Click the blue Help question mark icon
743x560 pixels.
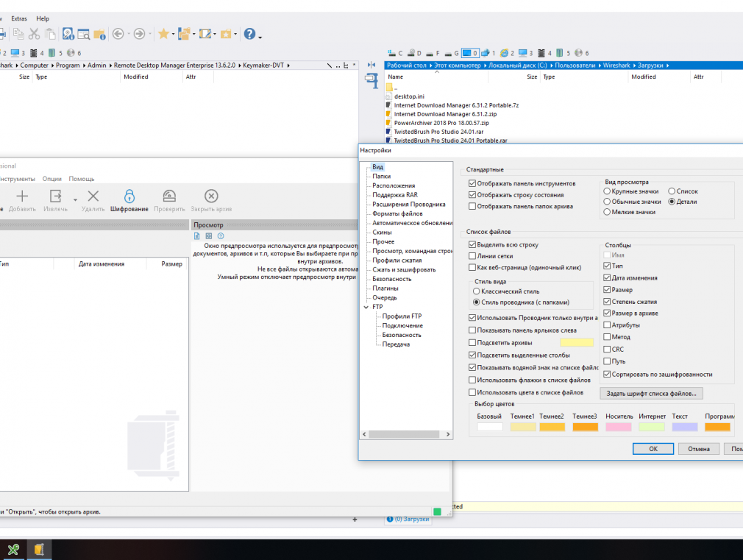pyautogui.click(x=249, y=34)
